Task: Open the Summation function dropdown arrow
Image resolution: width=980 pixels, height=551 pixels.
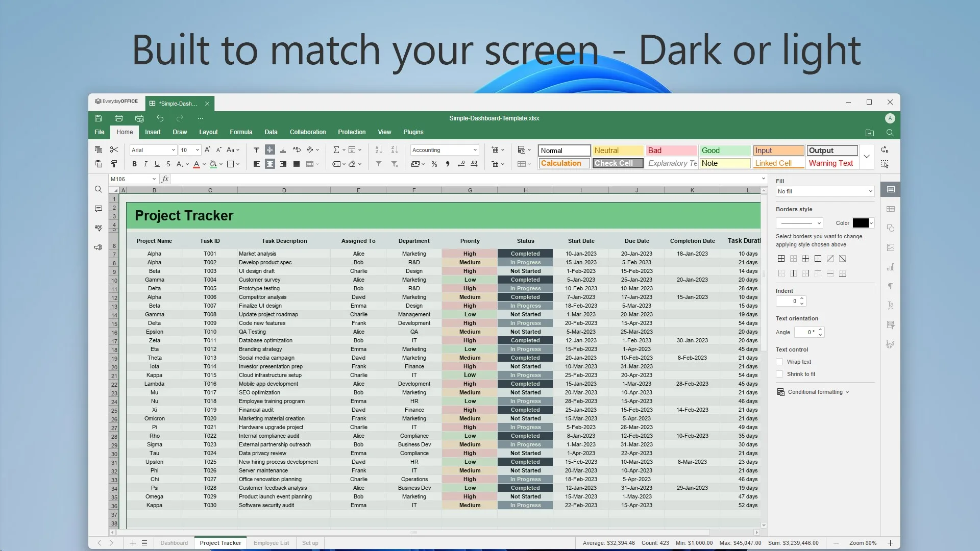Action: coord(344,150)
